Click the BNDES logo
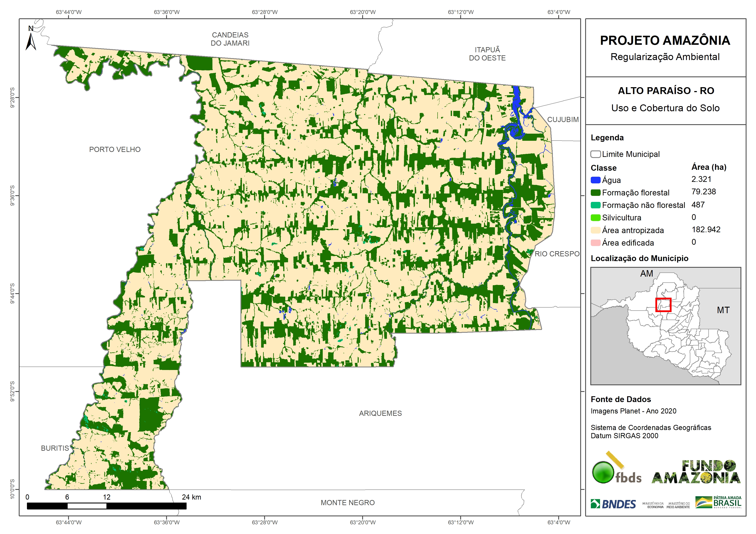Viewport: 756px width, 534px height. [613, 504]
